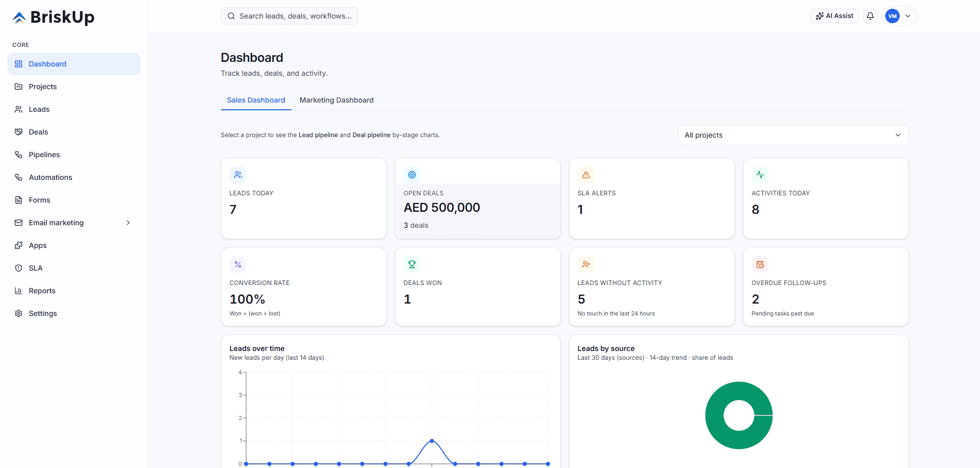The height and width of the screenshot is (468, 980).
Task: Click the SLA Alerts warning icon
Action: point(586,175)
